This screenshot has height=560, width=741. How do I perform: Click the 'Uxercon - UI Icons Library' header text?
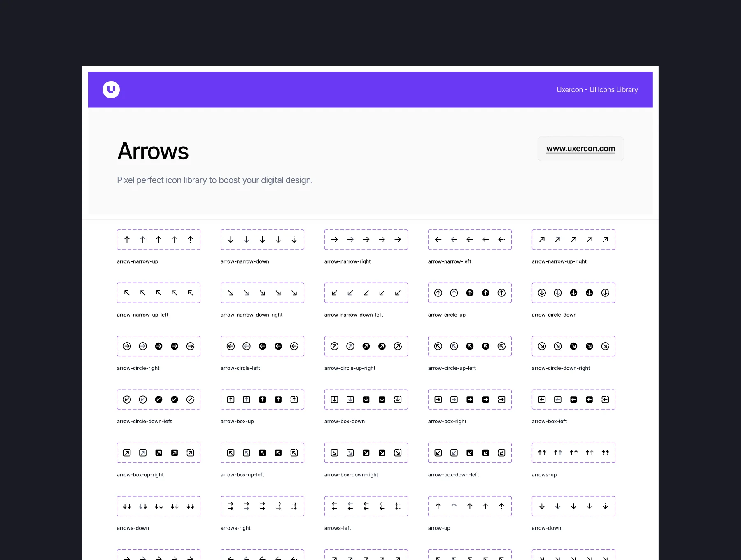click(597, 90)
